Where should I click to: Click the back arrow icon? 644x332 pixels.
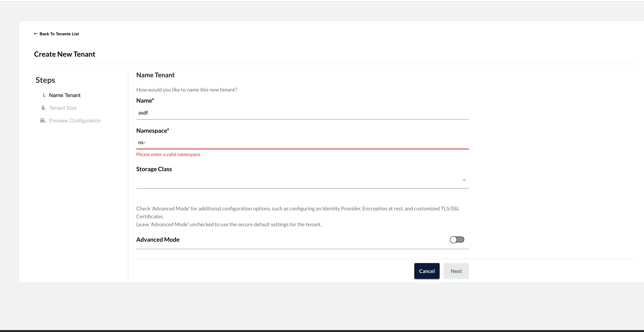pyautogui.click(x=36, y=34)
